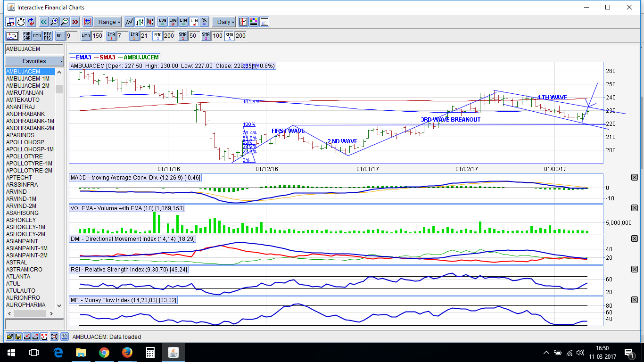Screen dimensions: 644x362
Task: Show hidden system tray icons chevron
Action: pyautogui.click(x=546, y=353)
